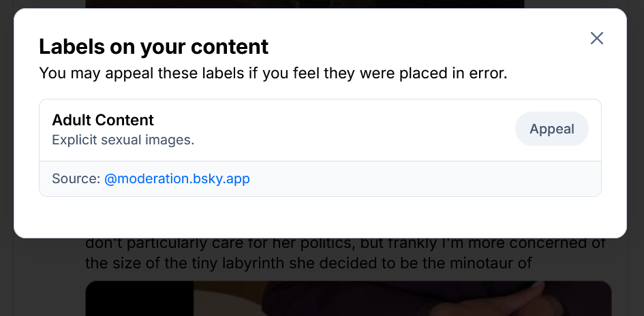Click the "Explicit sexual images." description text
Image resolution: width=644 pixels, height=316 pixels.
[123, 140]
